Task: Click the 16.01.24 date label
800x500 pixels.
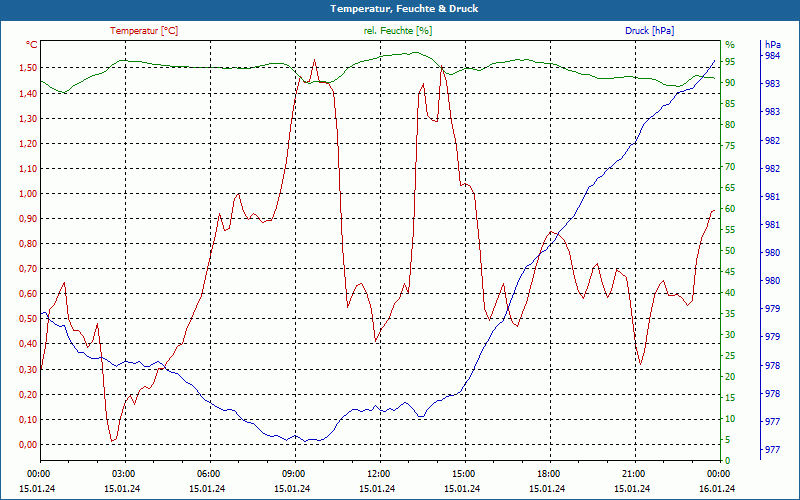Action: [717, 489]
